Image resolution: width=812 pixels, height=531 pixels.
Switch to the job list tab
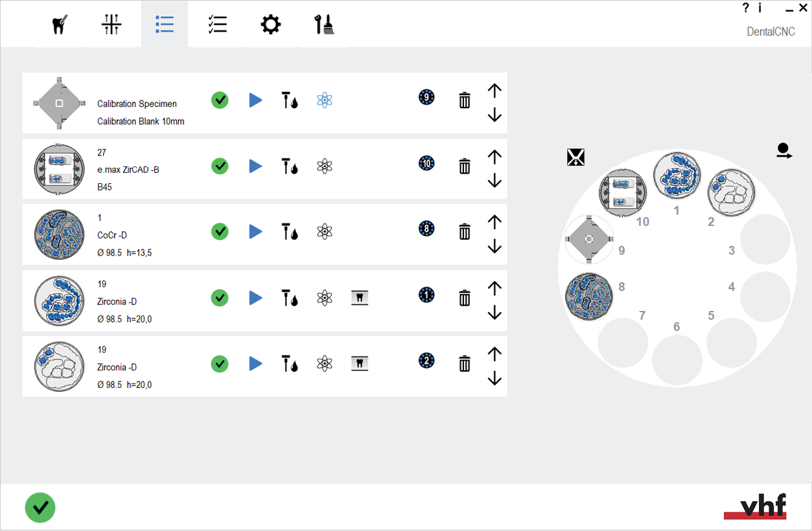click(x=165, y=25)
